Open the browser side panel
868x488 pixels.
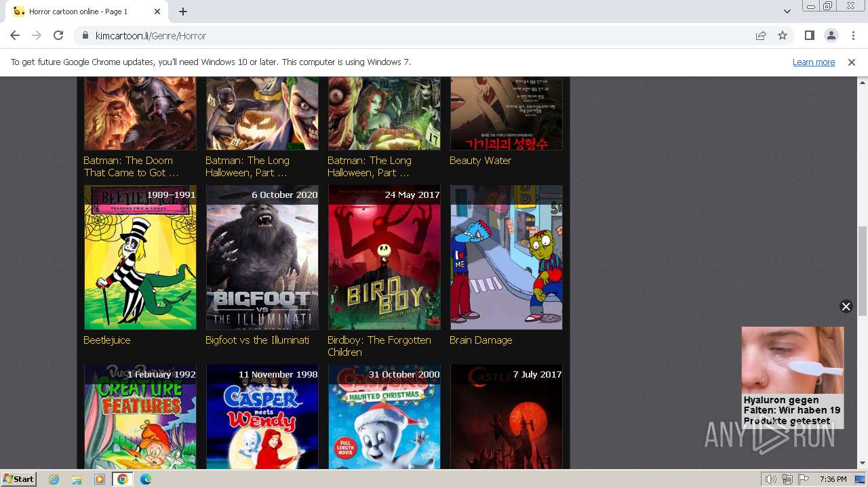809,35
